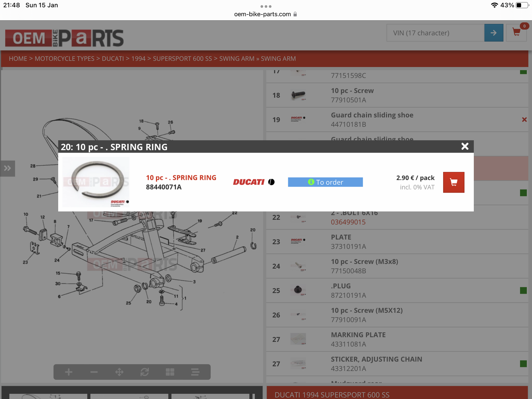532x399 pixels.
Task: Tap the oem-bike-parts.com address bar
Action: click(265, 14)
